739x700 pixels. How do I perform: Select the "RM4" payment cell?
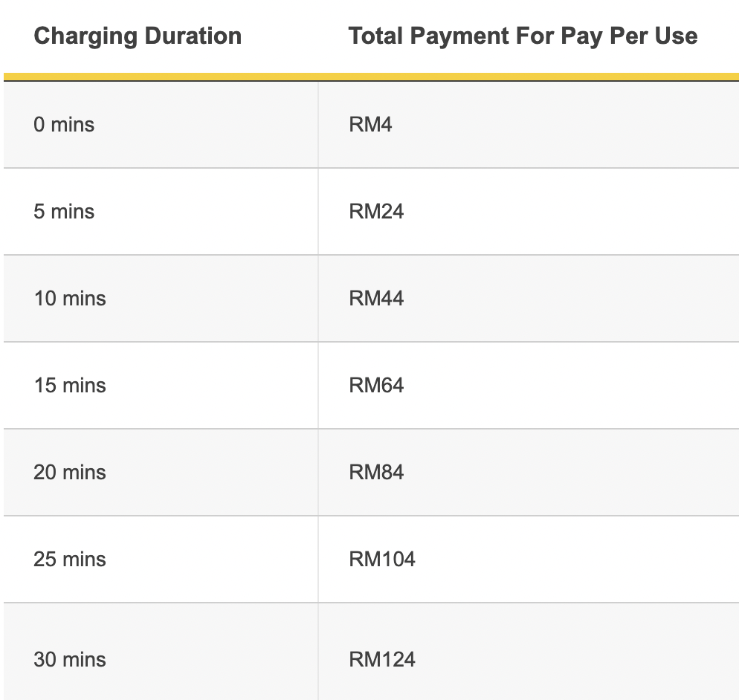(x=370, y=125)
